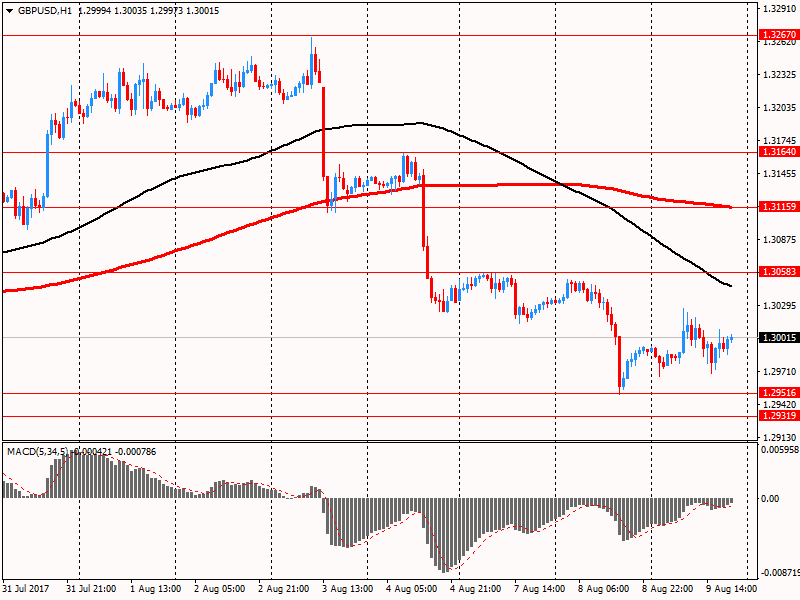Image resolution: width=800 pixels, height=600 pixels.
Task: Select the 1.31159 red price level label
Action: pos(779,207)
